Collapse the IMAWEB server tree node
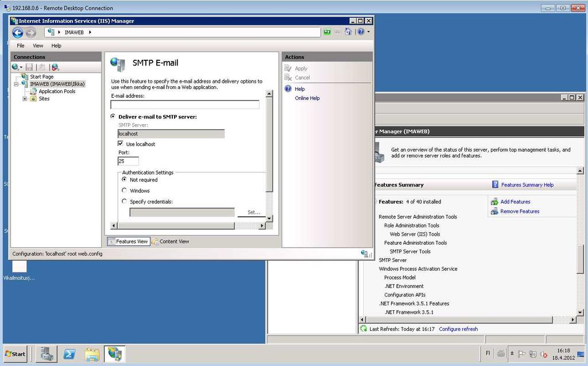Image resolution: width=588 pixels, height=366 pixels. [x=16, y=84]
